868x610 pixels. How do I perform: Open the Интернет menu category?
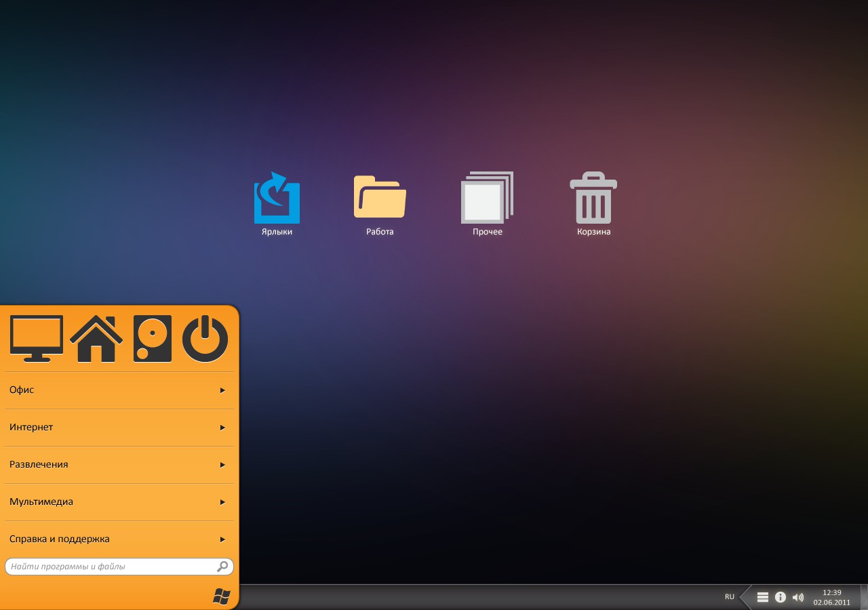119,428
